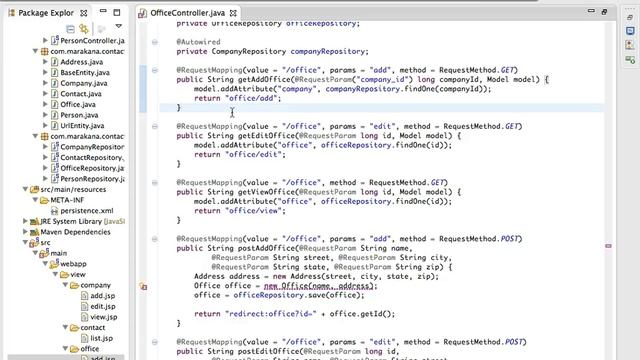Select main folder in tree
Image resolution: width=640 pixels, height=360 pixels.
coord(59,253)
